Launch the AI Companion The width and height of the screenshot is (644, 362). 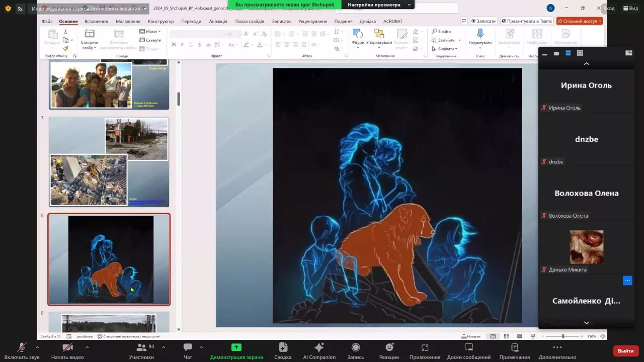coord(319,351)
